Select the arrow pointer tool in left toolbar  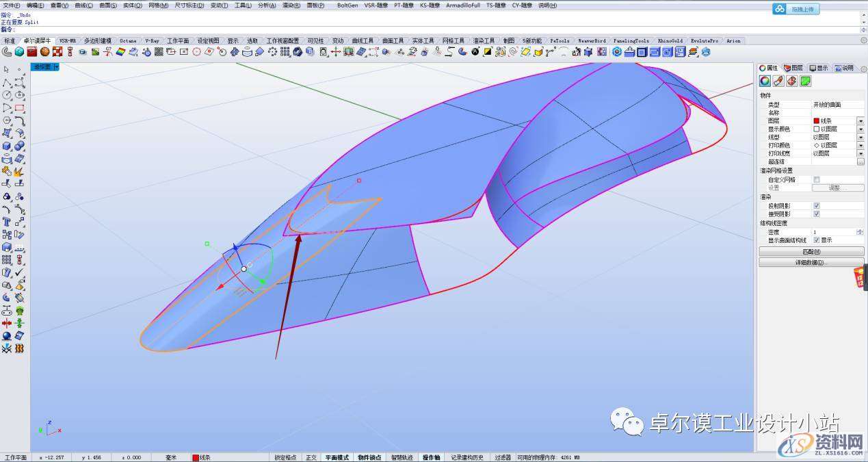tap(7, 70)
